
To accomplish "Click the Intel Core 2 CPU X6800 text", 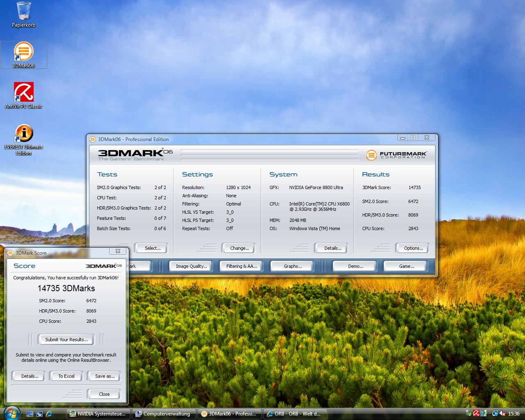I will click(319, 206).
